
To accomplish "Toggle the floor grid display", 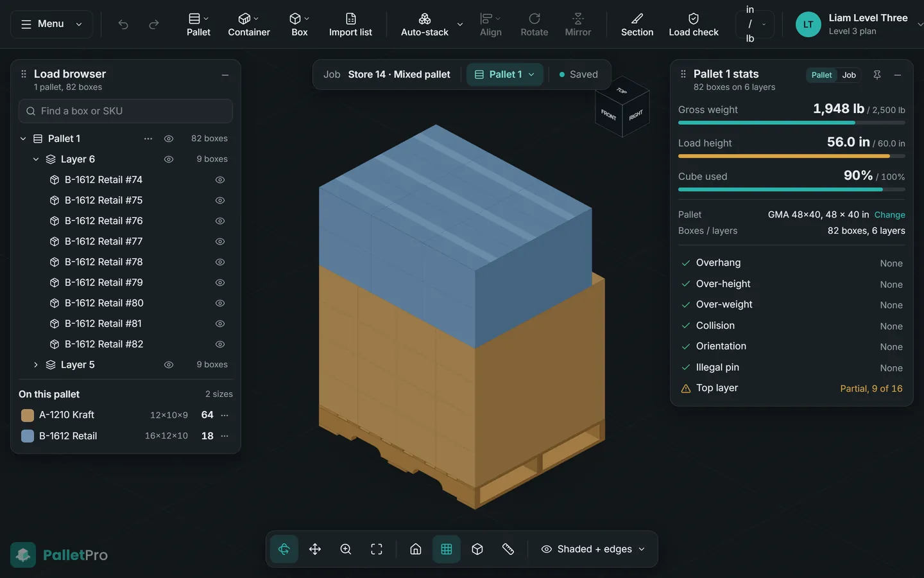I will 447,549.
